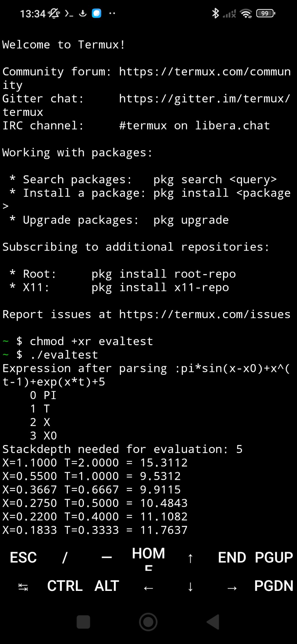Tap the END extra key
This screenshot has height=644, width=297.
232,557
